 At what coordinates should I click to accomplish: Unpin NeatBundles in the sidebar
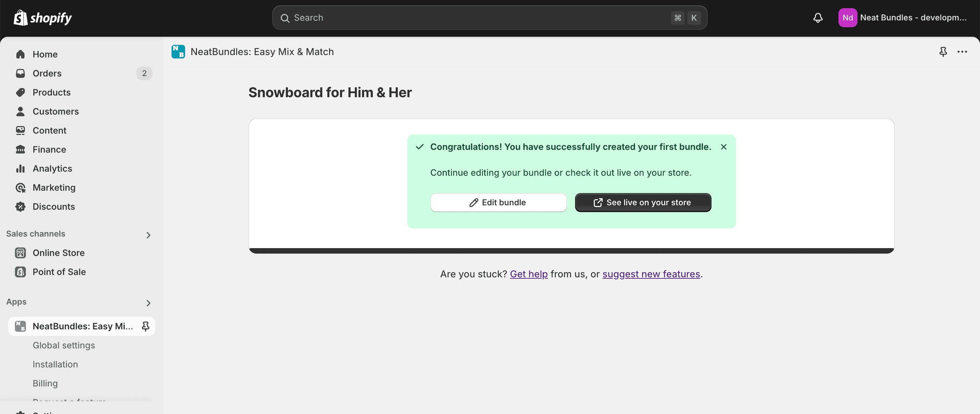[x=145, y=326]
